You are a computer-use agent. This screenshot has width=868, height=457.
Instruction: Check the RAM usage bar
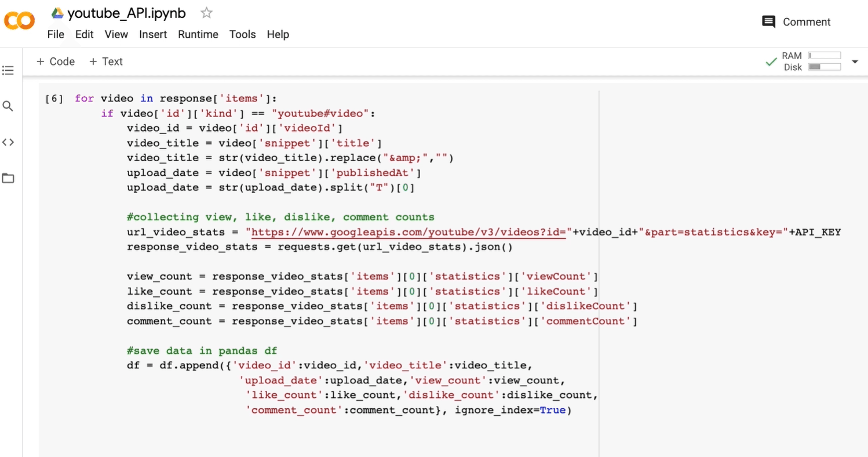pos(823,55)
